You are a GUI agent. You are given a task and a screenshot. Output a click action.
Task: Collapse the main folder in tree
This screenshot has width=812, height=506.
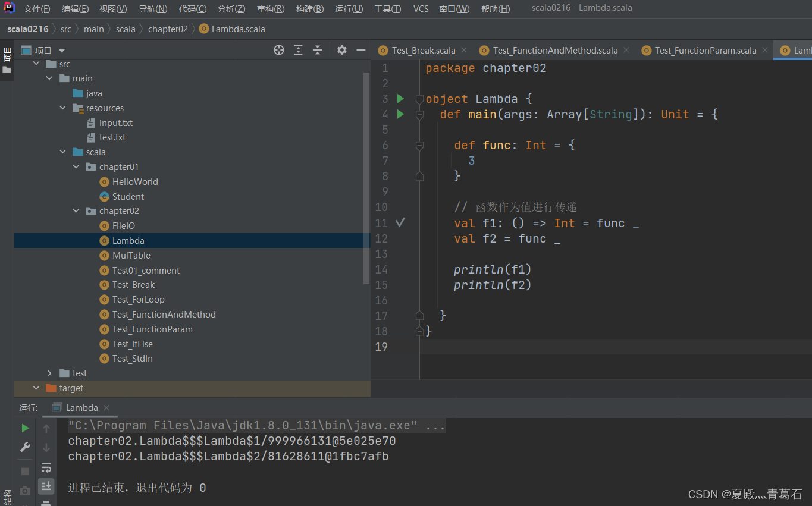coord(50,78)
